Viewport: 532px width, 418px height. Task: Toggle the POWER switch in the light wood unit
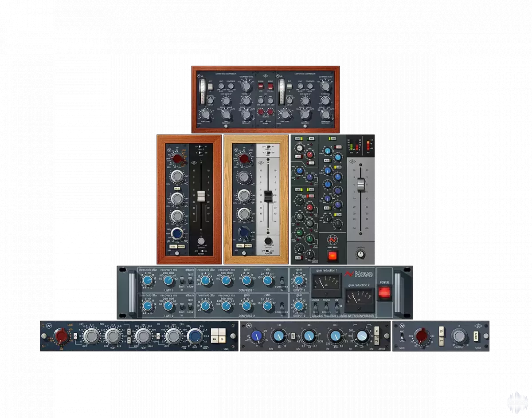[x=268, y=251]
